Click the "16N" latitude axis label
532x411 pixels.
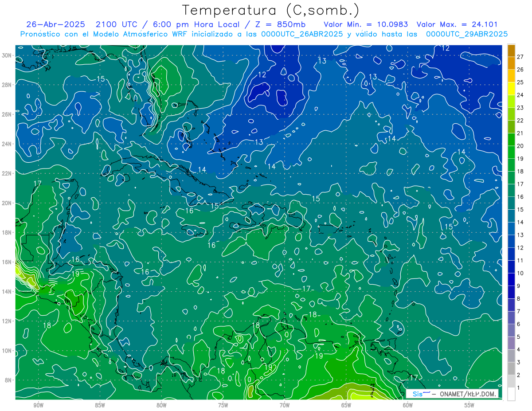[7, 262]
